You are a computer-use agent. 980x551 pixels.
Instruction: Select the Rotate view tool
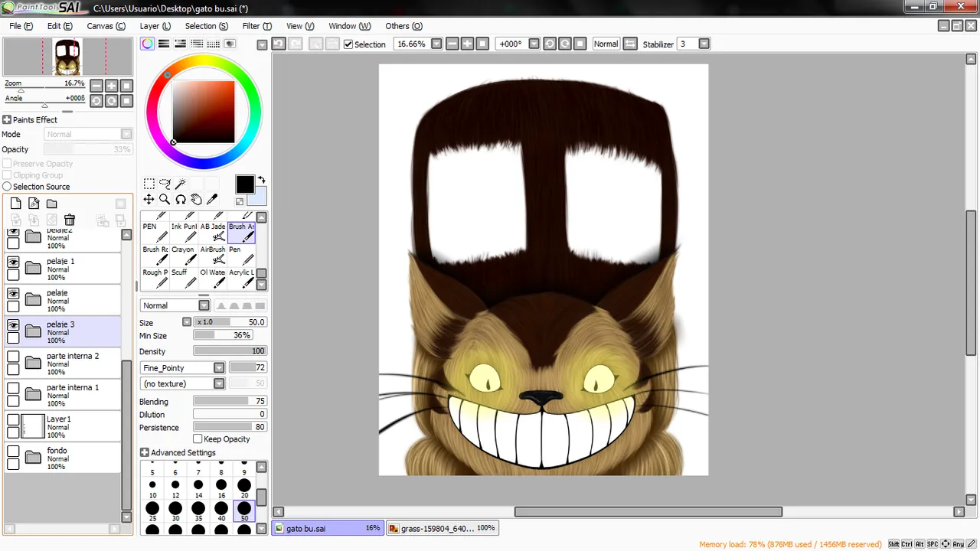181,199
